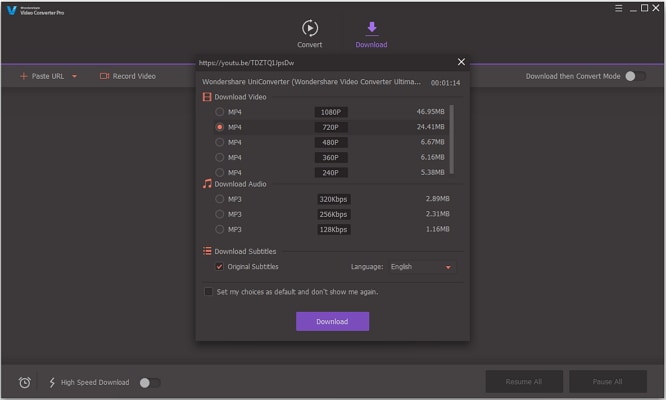Click the 1080P resolution badge

click(x=331, y=112)
